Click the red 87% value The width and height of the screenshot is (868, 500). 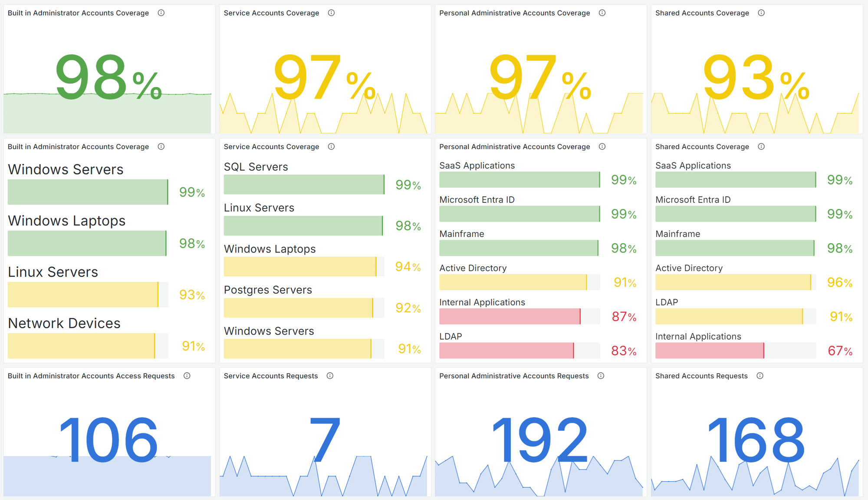[624, 317]
